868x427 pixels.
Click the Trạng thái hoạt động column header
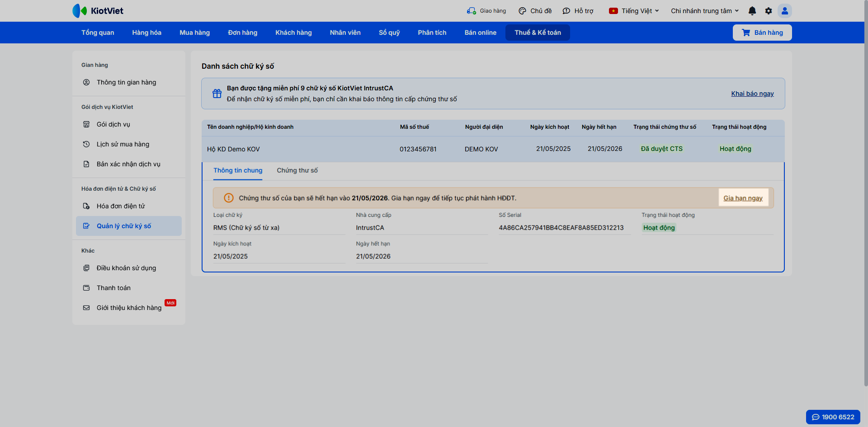(x=739, y=127)
